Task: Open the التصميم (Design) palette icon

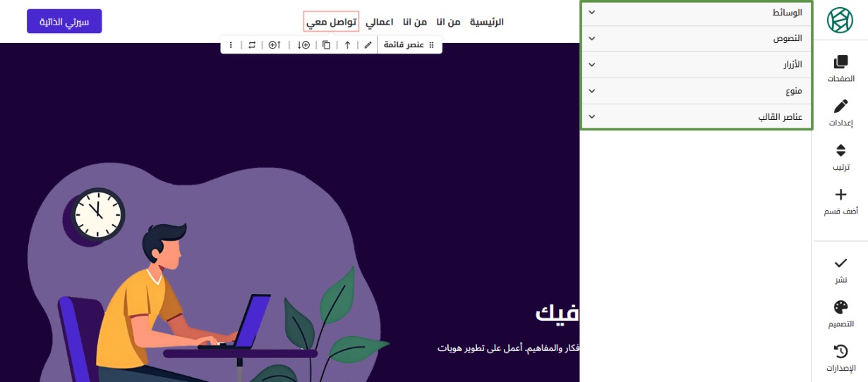Action: click(840, 314)
